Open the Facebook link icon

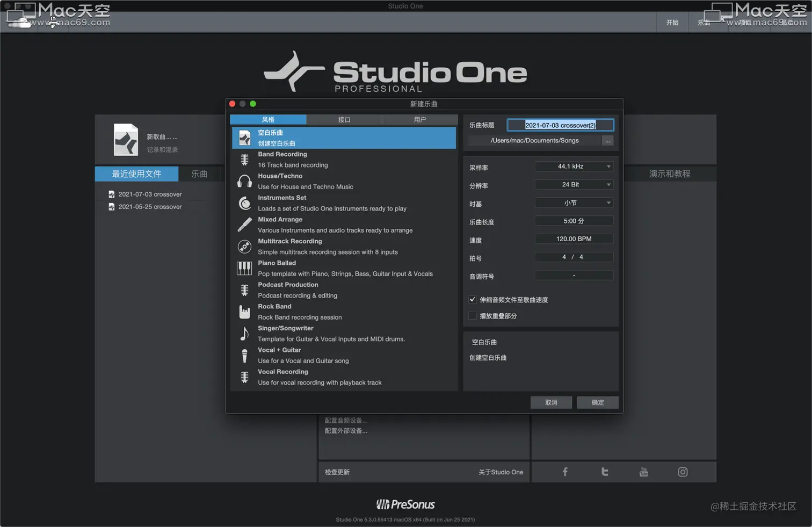tap(565, 472)
